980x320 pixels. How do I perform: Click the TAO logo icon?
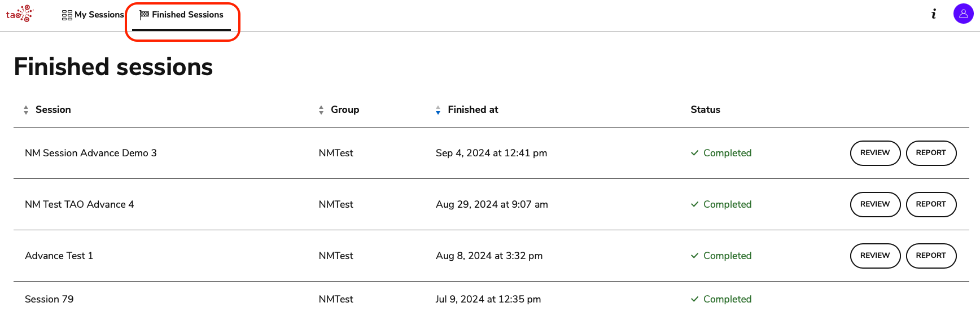(20, 14)
